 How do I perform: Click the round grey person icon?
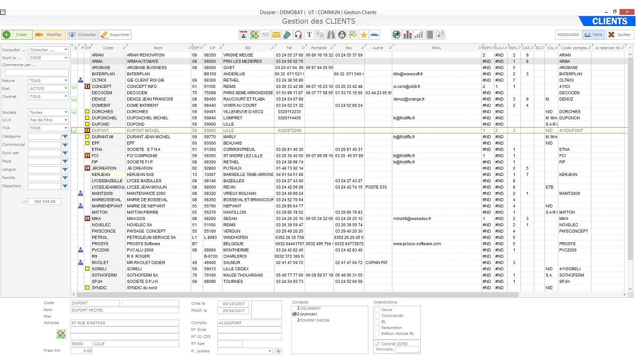point(342,34)
